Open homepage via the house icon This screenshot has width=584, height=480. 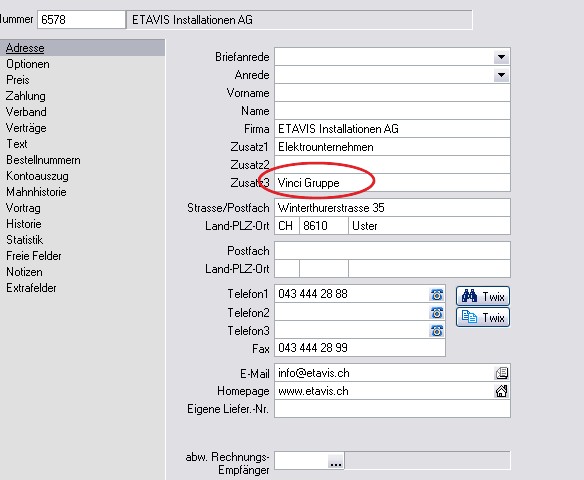[501, 391]
